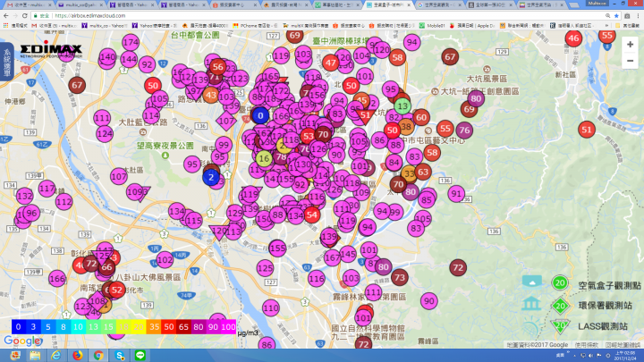Select the green 13 station marker
This screenshot has height=362, width=644.
[402, 106]
